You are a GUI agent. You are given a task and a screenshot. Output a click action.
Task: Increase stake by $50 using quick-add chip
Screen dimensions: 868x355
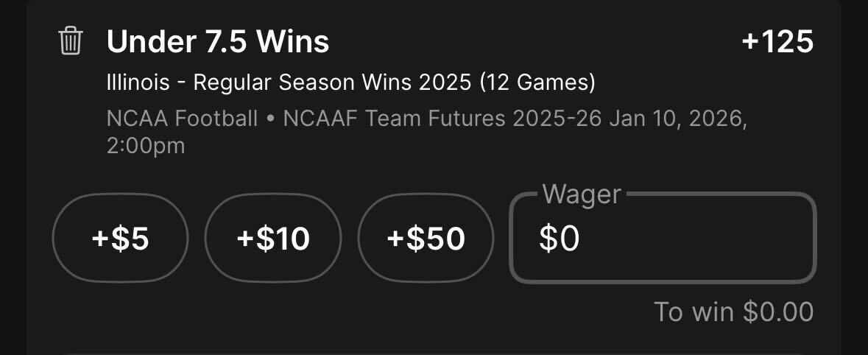tap(426, 238)
